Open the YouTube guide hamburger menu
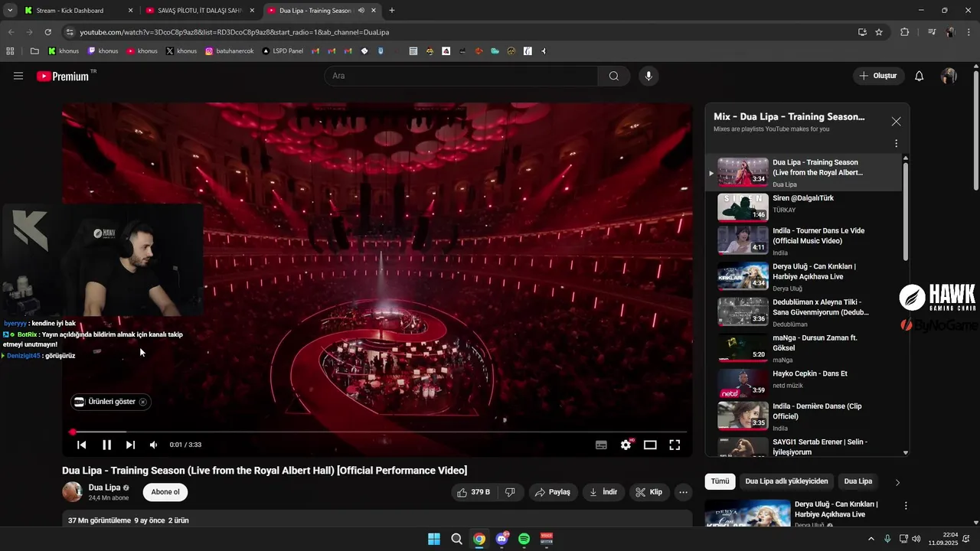 click(x=18, y=76)
